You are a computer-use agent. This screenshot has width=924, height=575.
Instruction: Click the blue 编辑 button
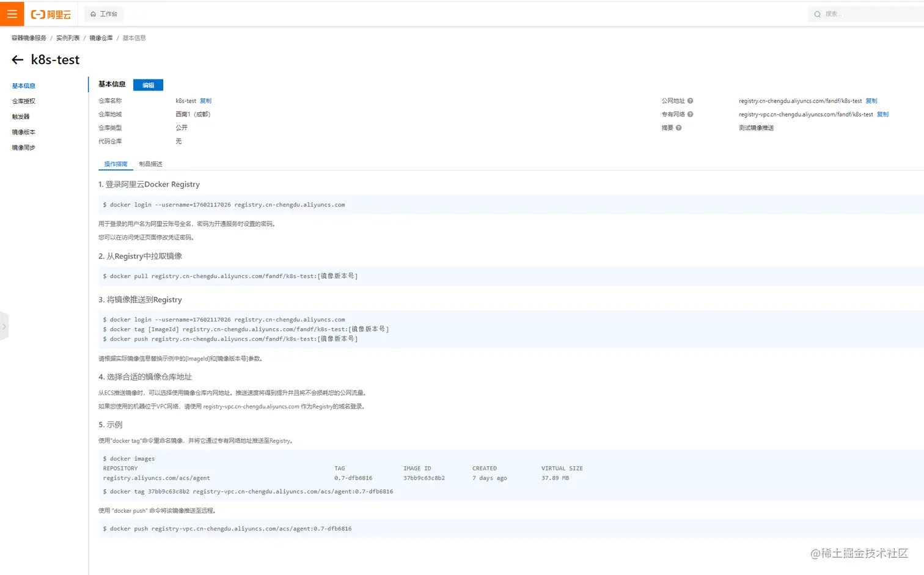(148, 85)
